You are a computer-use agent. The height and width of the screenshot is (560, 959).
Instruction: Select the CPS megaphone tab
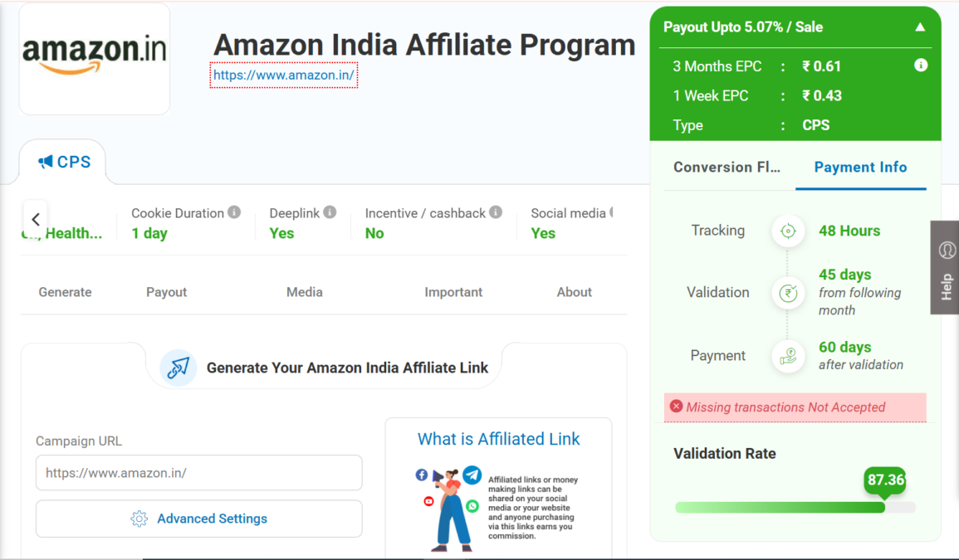64,162
